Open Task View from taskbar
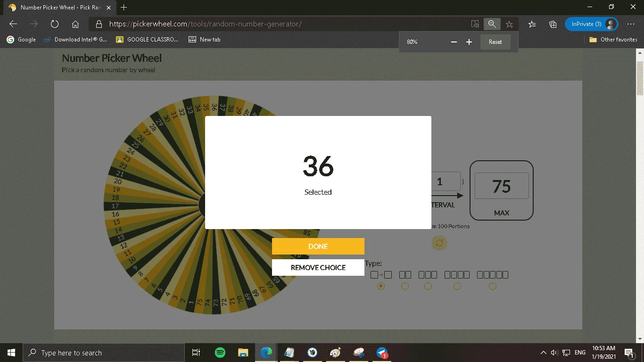The height and width of the screenshot is (362, 644). point(196,353)
